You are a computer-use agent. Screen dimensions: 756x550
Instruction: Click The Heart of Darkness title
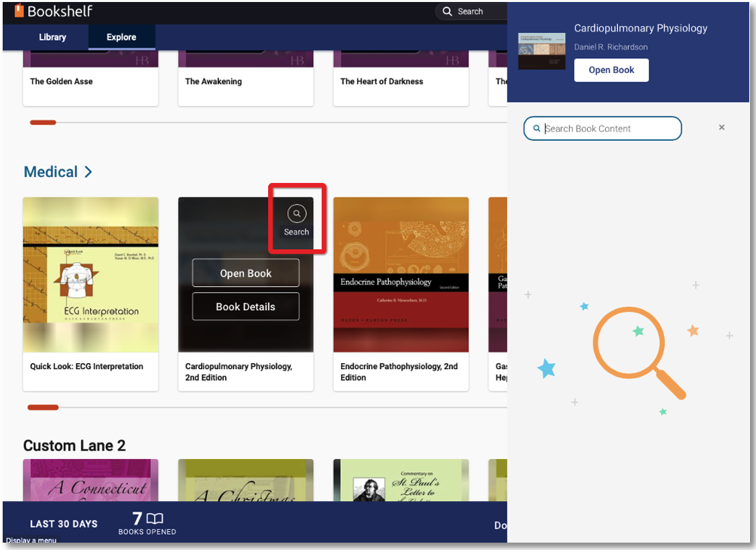click(381, 82)
